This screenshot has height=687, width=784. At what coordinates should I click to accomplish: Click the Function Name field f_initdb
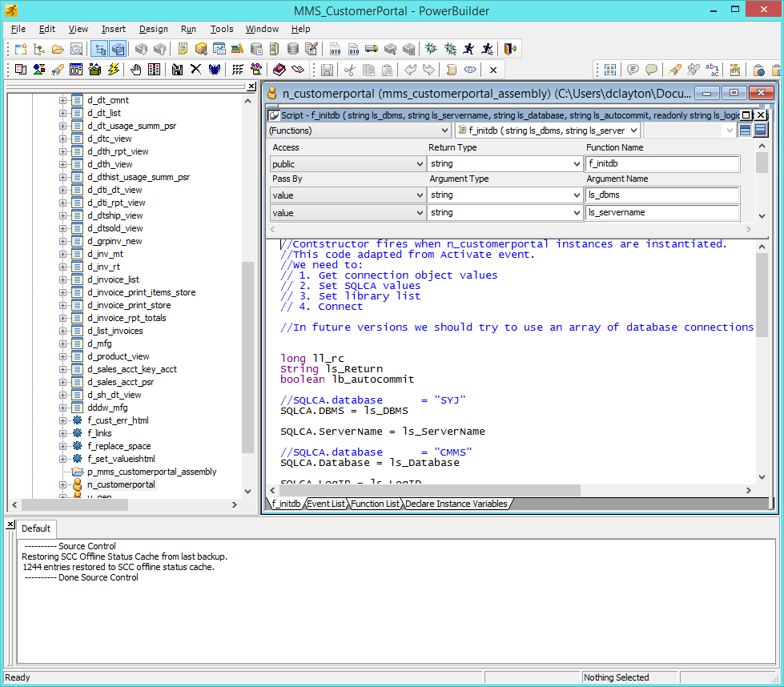tap(662, 163)
